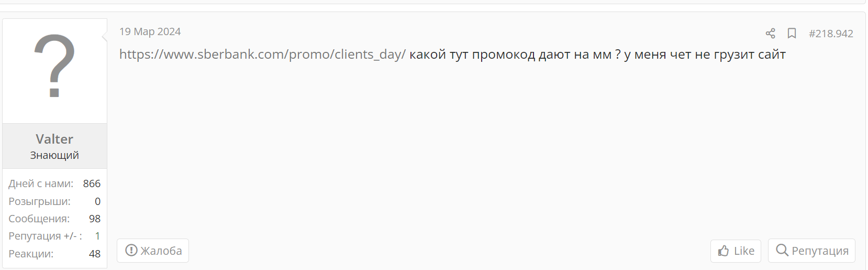The image size is (868, 270).
Task: Open the Репутация button for this post
Action: pyautogui.click(x=811, y=251)
